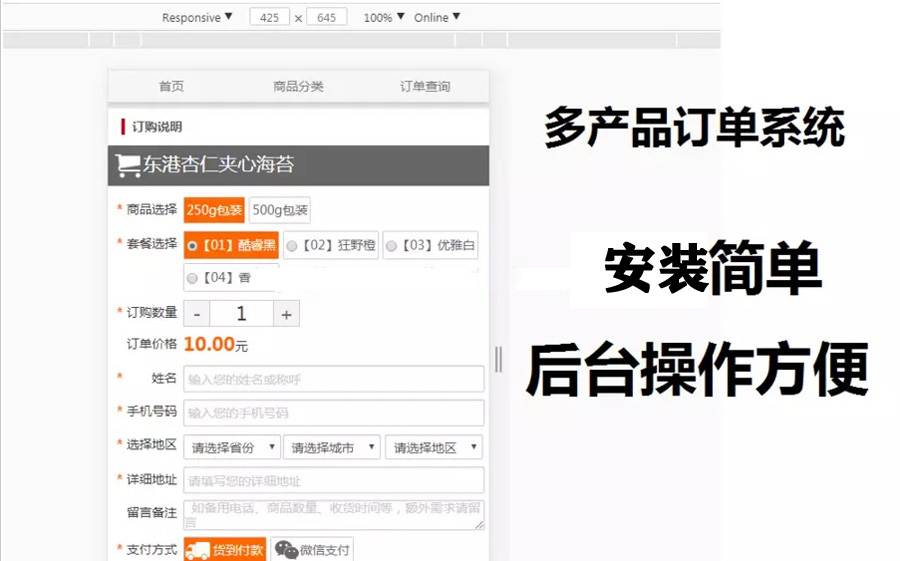
Task: Select the 250g包装 product button
Action: [214, 210]
